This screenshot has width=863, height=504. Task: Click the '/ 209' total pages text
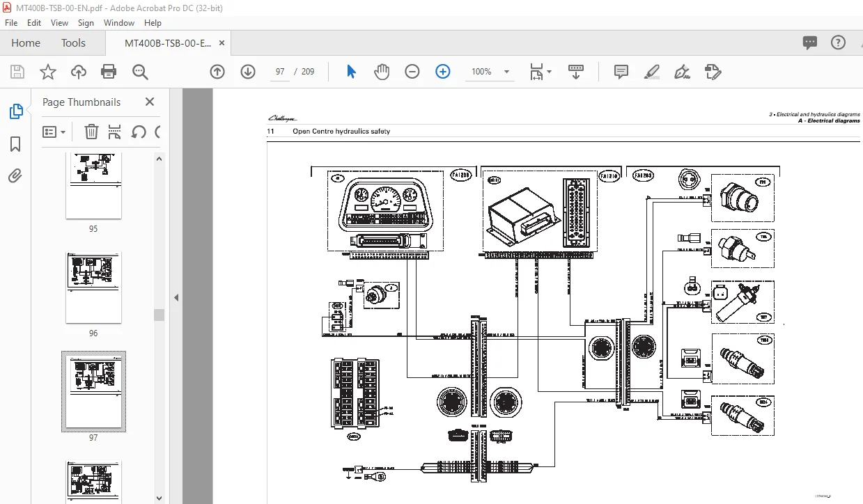[x=304, y=72]
